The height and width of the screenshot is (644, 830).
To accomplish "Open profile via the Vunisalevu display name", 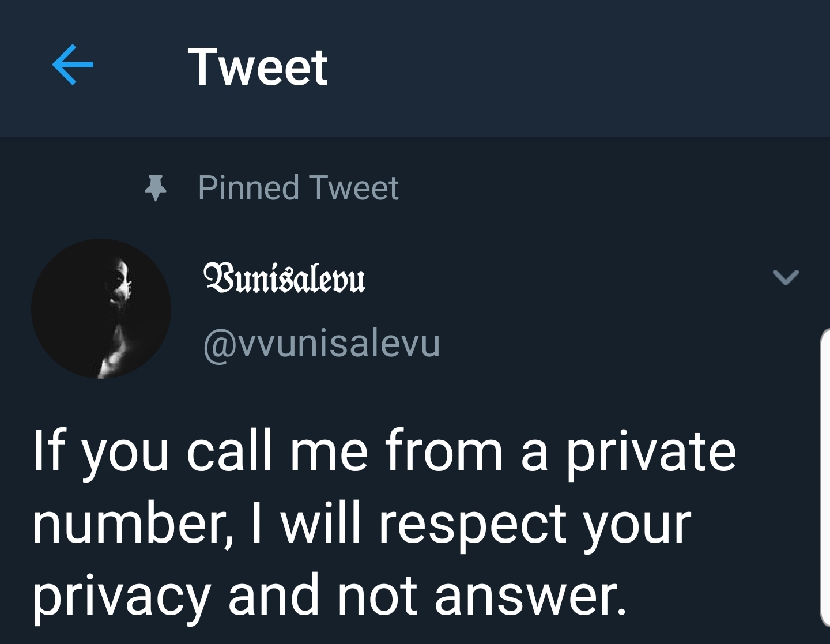I will (x=284, y=278).
